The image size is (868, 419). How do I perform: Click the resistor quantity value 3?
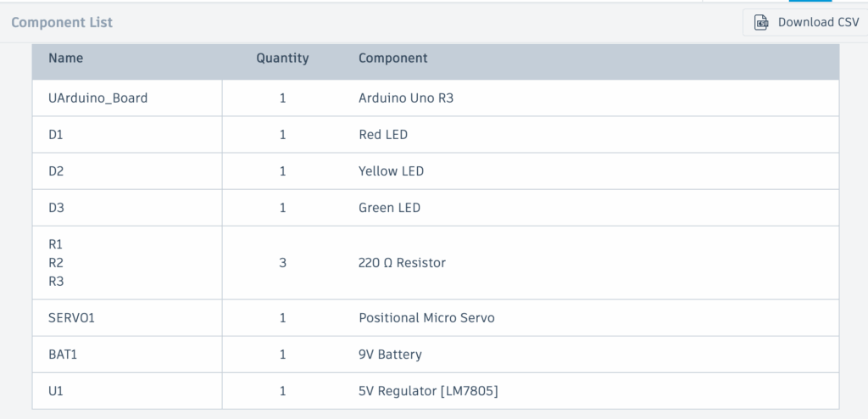(282, 263)
